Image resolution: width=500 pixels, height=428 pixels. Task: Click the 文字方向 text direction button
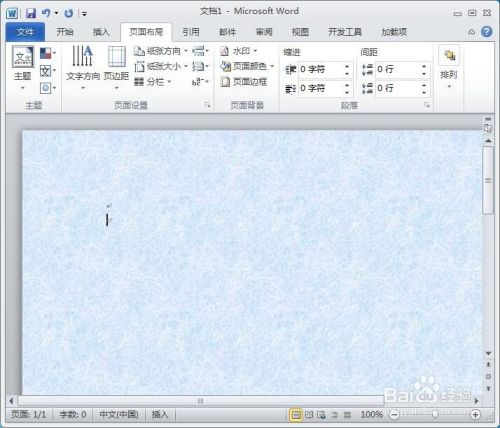83,68
